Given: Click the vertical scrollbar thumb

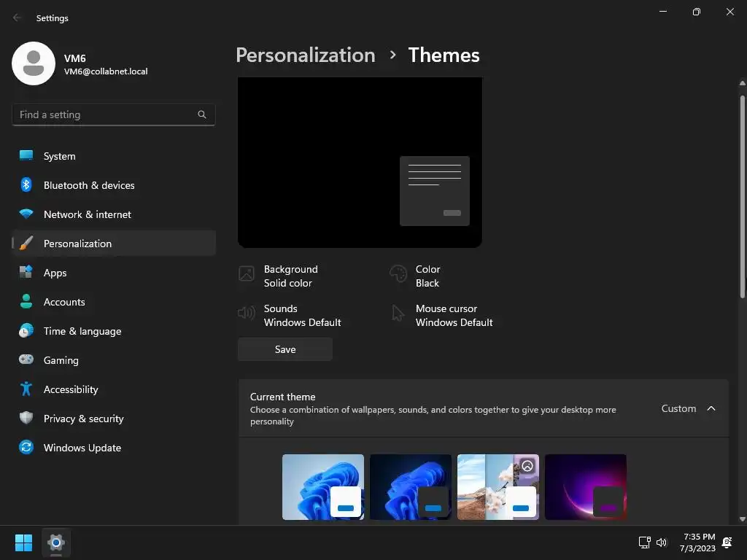Looking at the screenshot, I should pos(742,197).
